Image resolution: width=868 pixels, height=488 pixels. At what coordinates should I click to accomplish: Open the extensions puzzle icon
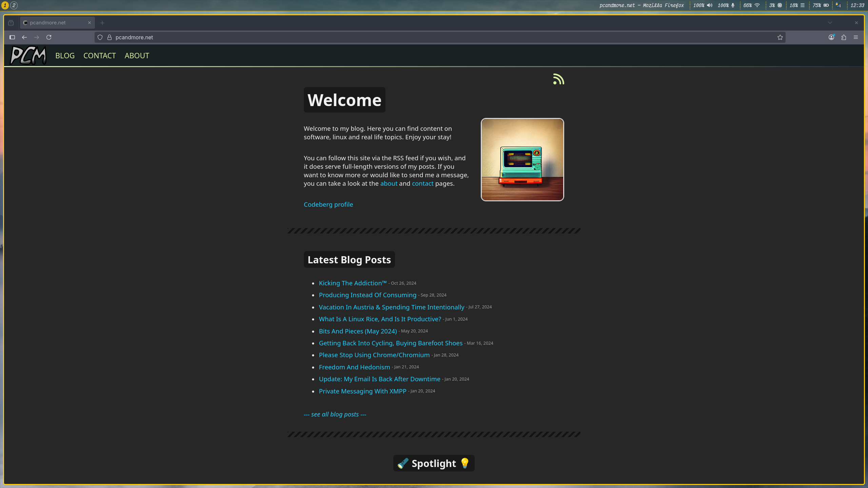point(844,37)
